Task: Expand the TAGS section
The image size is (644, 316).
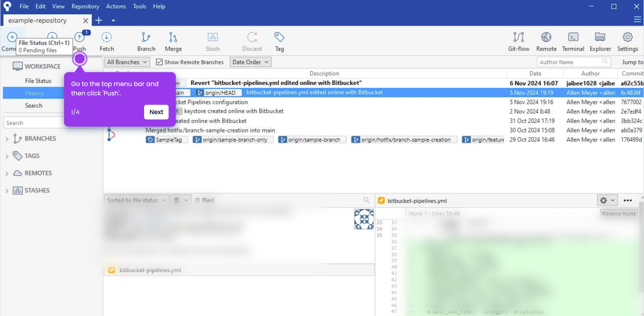Action: (x=7, y=156)
